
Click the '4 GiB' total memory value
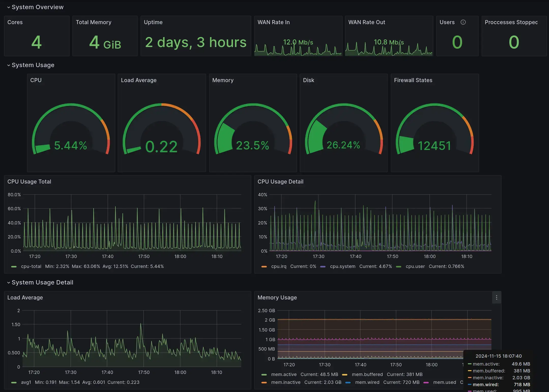pyautogui.click(x=105, y=42)
